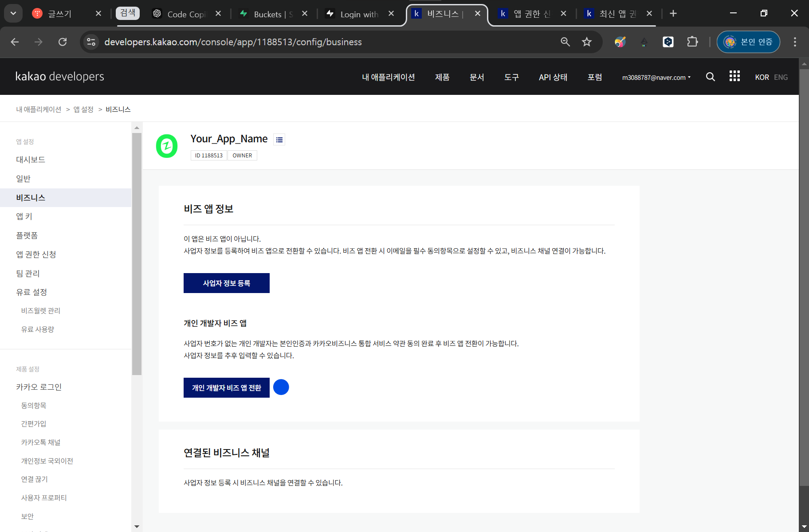
Task: Open 카카오 로그인 in the sidebar
Action: (x=39, y=387)
